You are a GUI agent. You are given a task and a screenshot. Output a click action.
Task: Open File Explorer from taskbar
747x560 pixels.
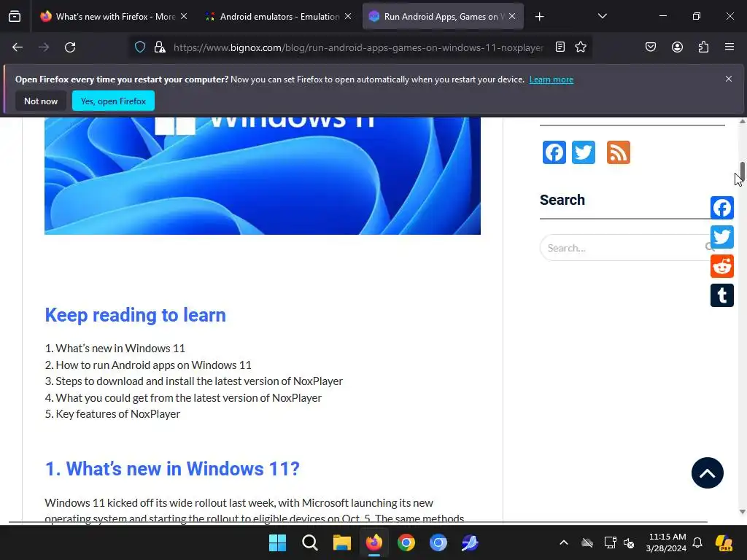341,542
